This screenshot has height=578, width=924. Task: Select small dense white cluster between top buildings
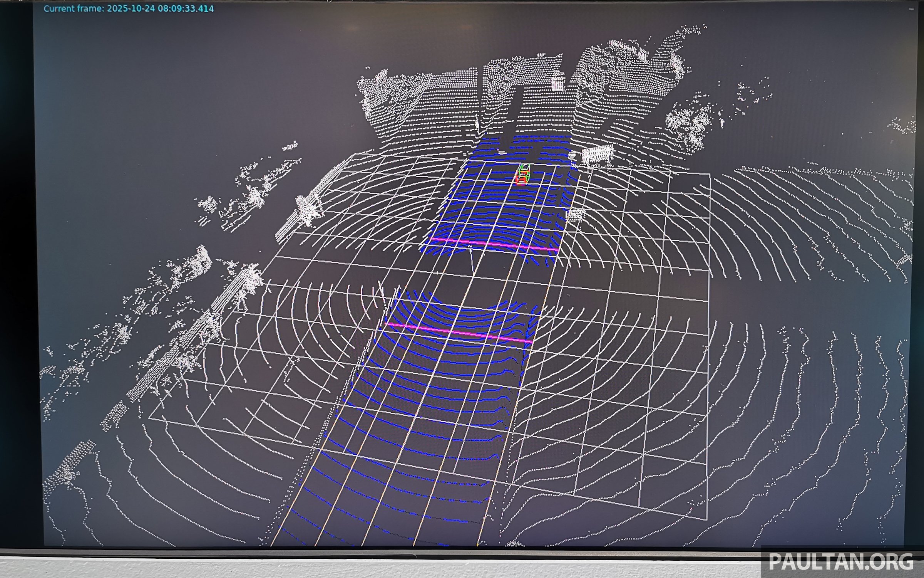point(557,84)
